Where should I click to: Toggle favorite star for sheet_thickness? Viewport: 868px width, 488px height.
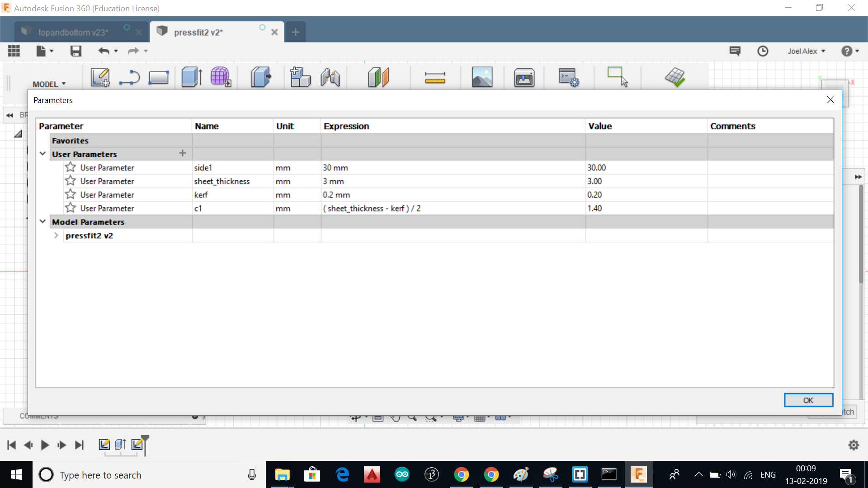[71, 181]
